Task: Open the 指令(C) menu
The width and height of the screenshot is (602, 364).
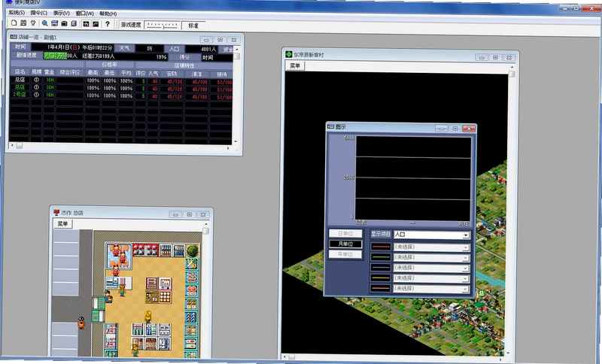Action: [x=39, y=13]
